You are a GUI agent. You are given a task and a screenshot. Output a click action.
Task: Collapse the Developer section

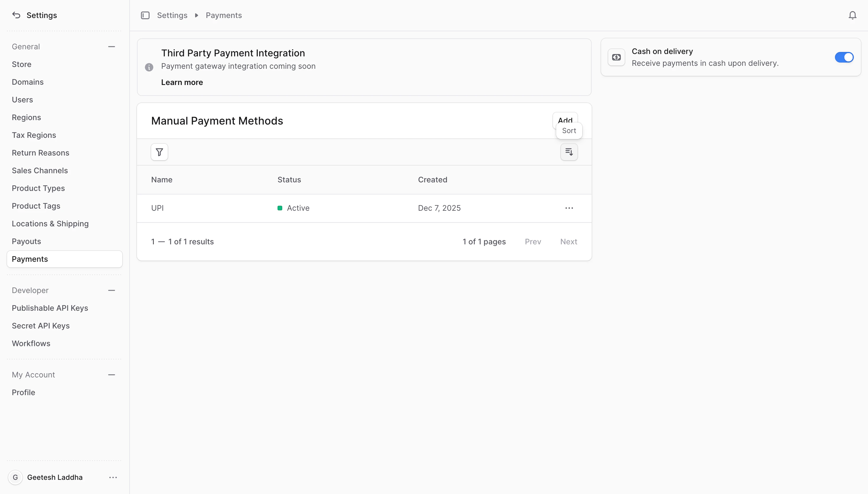(x=111, y=290)
